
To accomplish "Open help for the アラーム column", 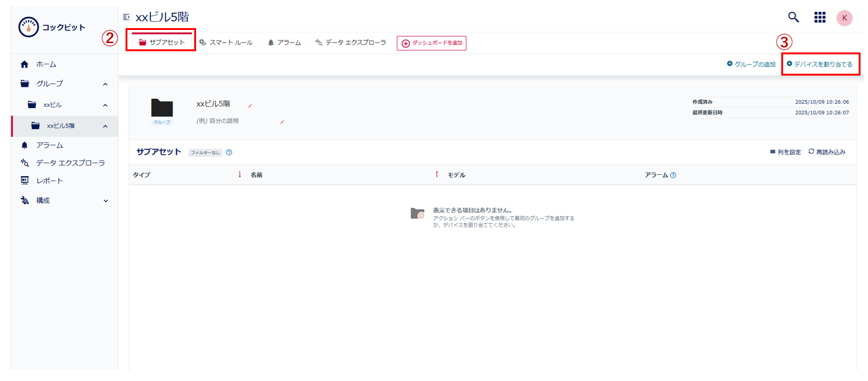I will point(673,175).
